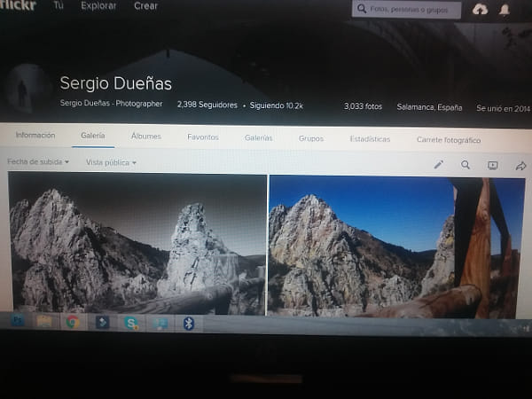Open the Bluetooth taskbar icon
This screenshot has height=399, width=532.
(189, 324)
